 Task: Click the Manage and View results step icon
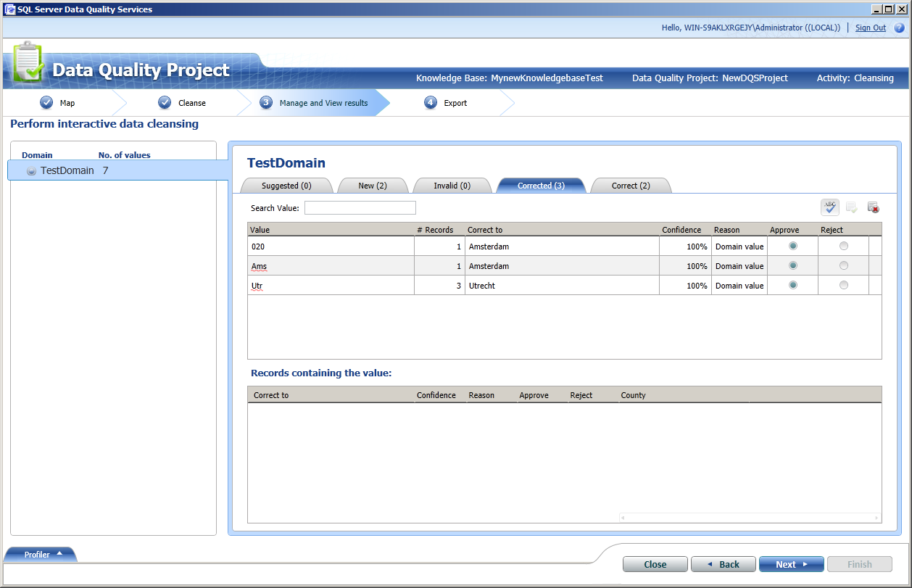(266, 102)
